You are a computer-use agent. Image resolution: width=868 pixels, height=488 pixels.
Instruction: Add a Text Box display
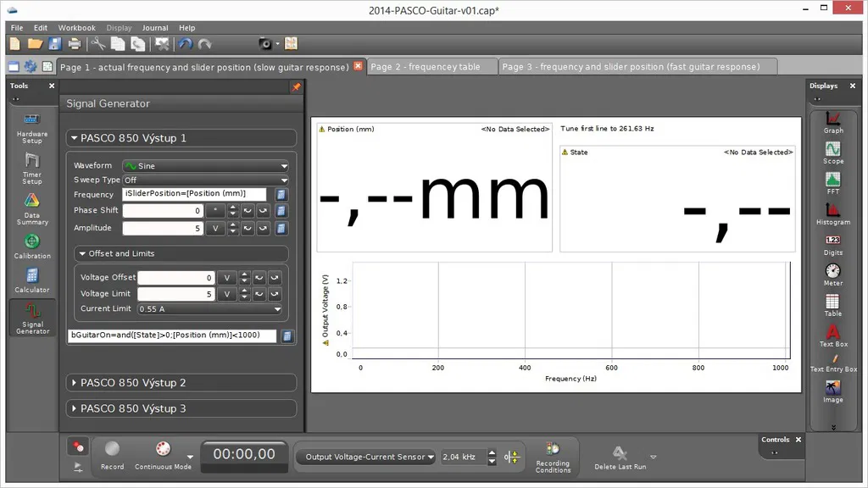pos(832,335)
